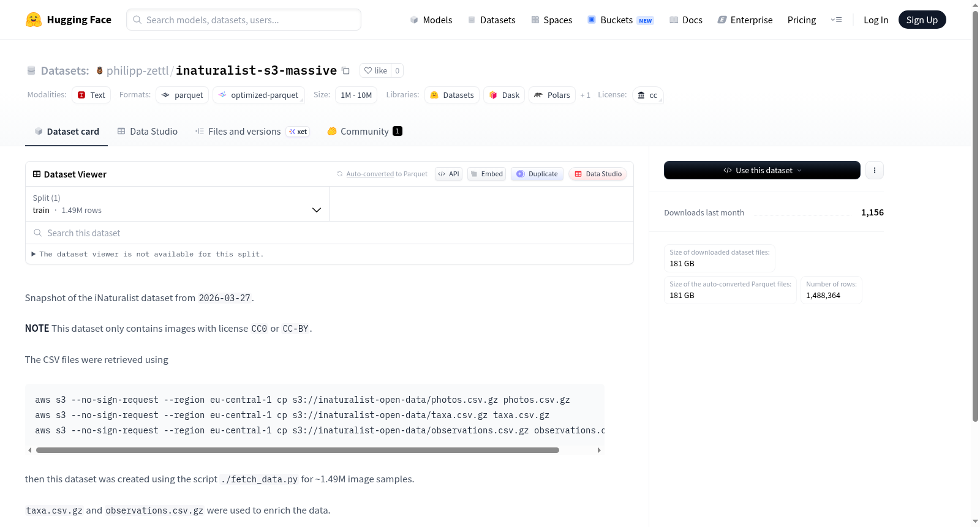
Task: Click the API button in Dataset Viewer
Action: (448, 174)
